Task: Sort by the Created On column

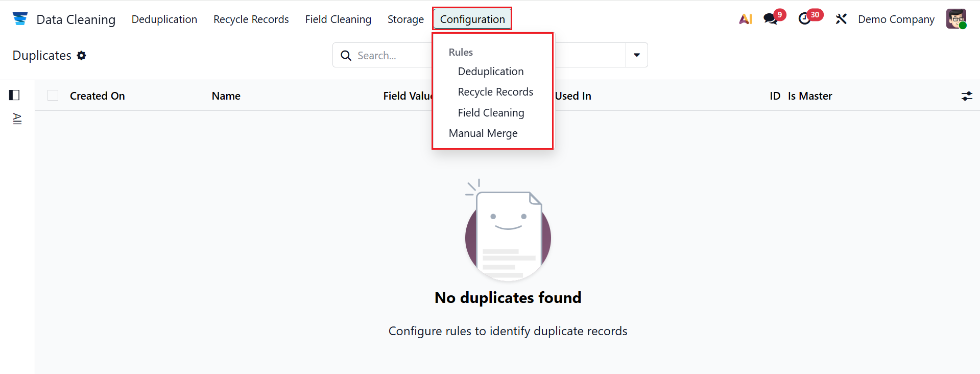Action: pyautogui.click(x=97, y=96)
